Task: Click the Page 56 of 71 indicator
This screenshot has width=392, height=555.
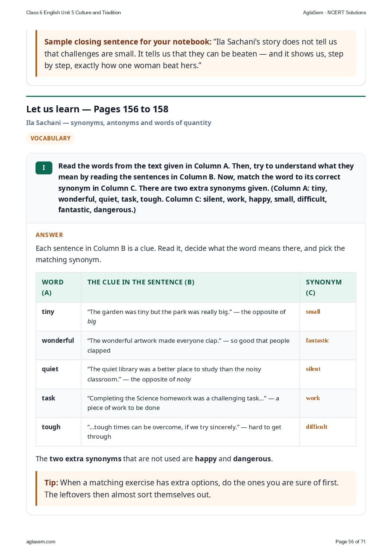Action: [x=350, y=542]
